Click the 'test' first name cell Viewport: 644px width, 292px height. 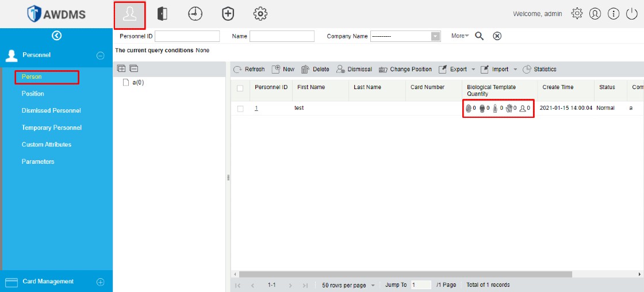click(x=299, y=108)
